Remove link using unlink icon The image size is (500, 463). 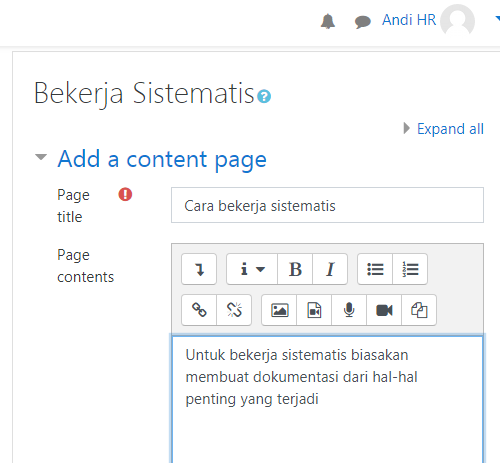(234, 310)
